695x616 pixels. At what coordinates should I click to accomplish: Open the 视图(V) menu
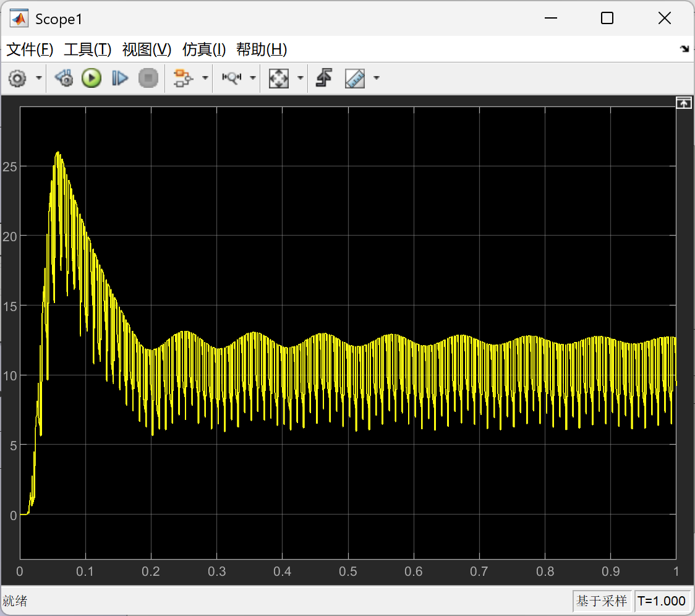[147, 49]
